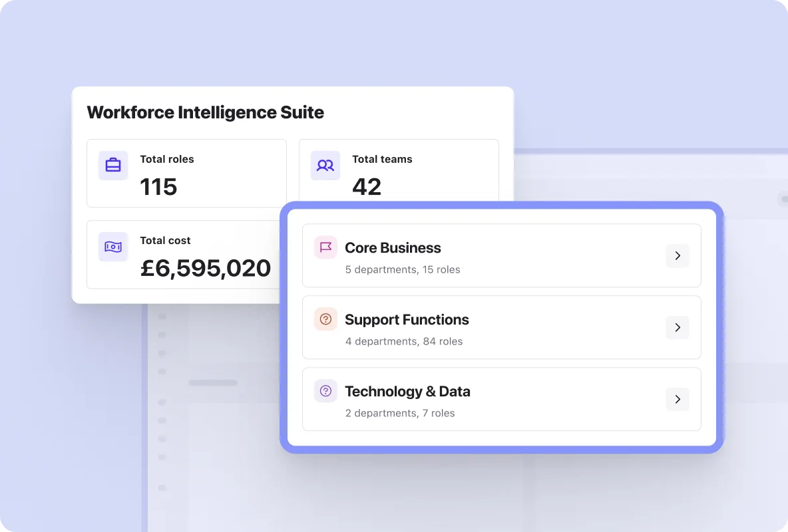Expand Technology & Data with its chevron arrow
This screenshot has width=788, height=532.
coord(678,400)
